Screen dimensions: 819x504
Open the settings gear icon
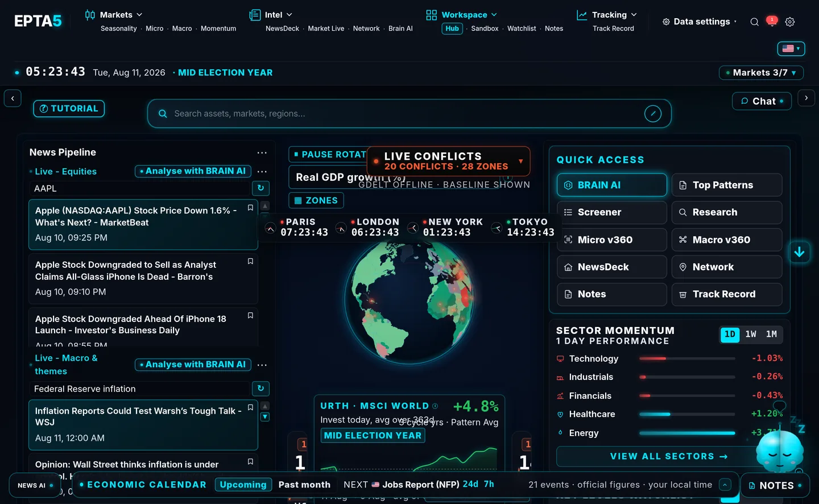[x=790, y=22]
